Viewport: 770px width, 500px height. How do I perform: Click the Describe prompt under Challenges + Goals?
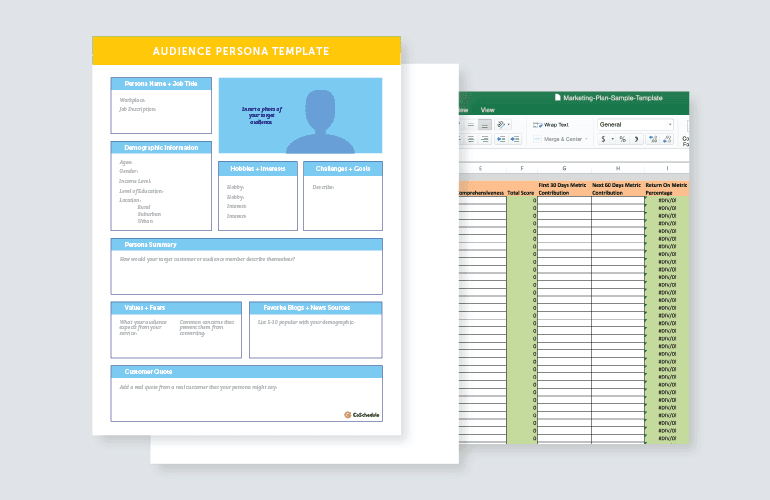pyautogui.click(x=323, y=187)
